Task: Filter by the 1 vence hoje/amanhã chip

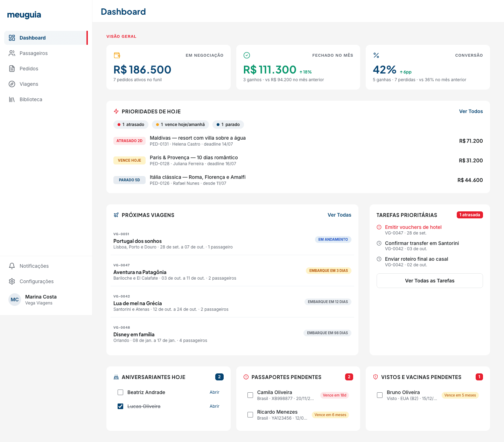Action: point(180,125)
